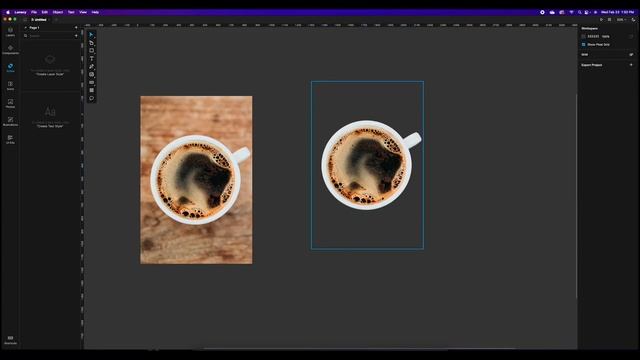This screenshot has height=360, width=640.
Task: Open the Edit menu
Action: click(45, 12)
